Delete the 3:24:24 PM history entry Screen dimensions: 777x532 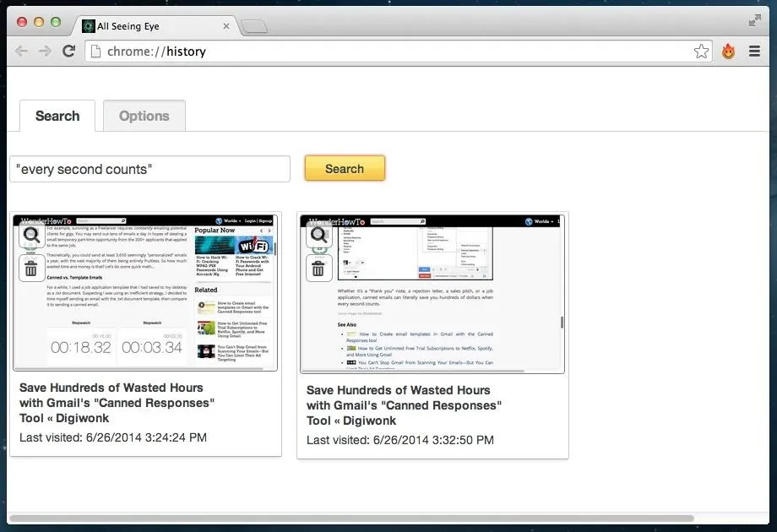(31, 269)
